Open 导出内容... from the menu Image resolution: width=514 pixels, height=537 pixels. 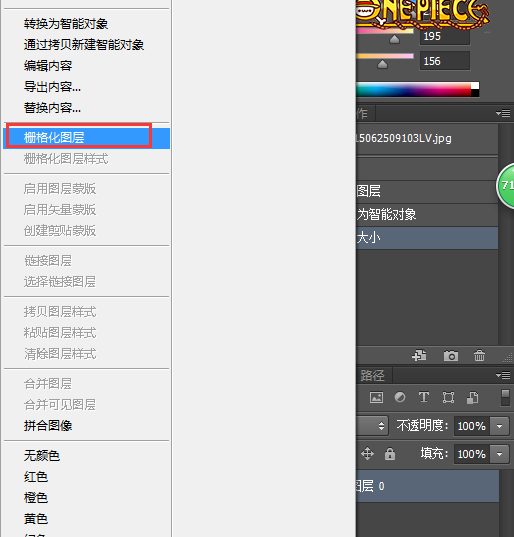click(x=52, y=87)
